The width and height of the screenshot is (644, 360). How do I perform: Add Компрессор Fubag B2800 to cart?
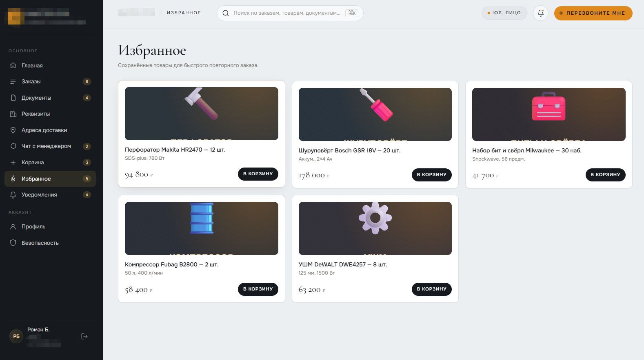tap(258, 289)
